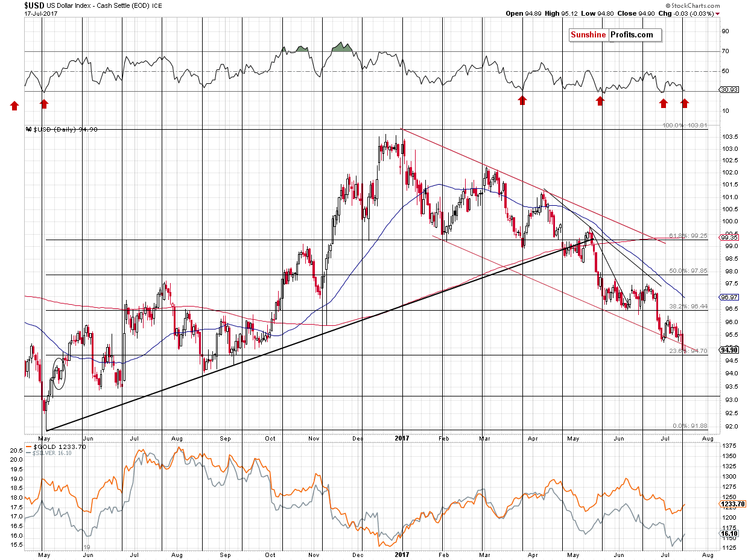Click the 94.90 last price tag on the axis
748x560 pixels.
(729, 349)
